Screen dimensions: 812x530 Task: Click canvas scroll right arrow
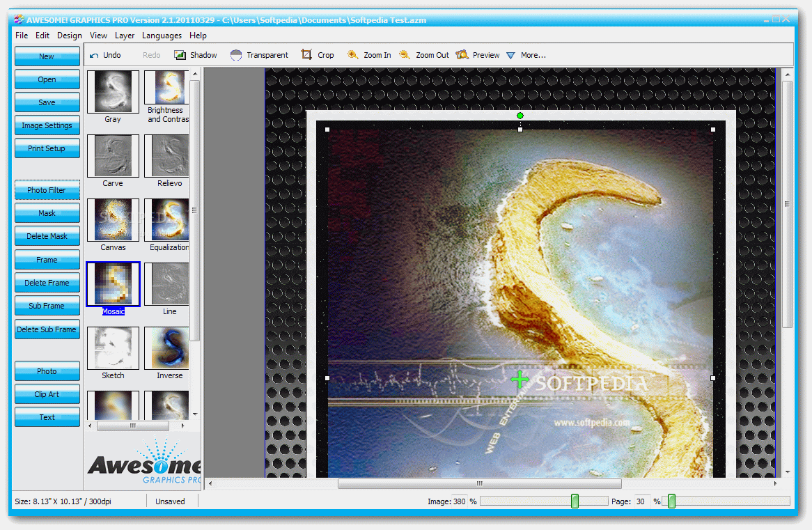coord(775,483)
